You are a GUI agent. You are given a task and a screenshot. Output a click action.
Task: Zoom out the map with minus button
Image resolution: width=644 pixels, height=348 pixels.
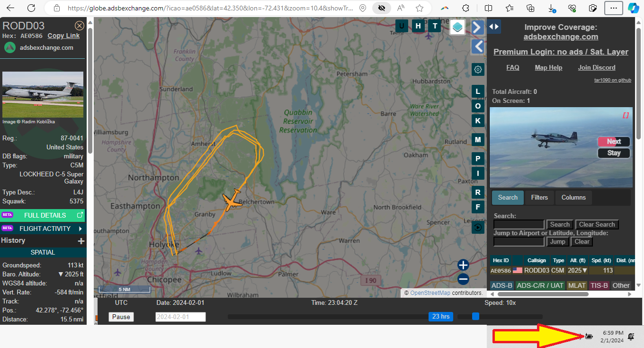pyautogui.click(x=463, y=279)
